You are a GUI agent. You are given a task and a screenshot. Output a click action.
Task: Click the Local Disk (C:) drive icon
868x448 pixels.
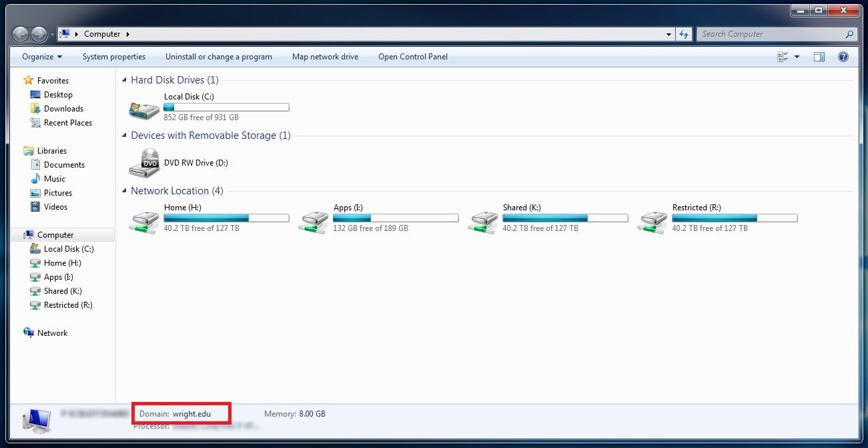(144, 108)
